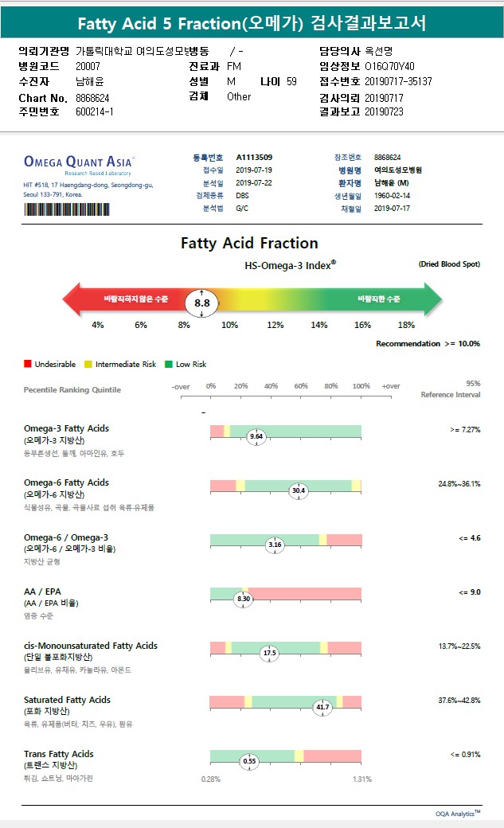This screenshot has width=504, height=828.
Task: Click the barcode under the laboratory address
Action: pyautogui.click(x=66, y=209)
